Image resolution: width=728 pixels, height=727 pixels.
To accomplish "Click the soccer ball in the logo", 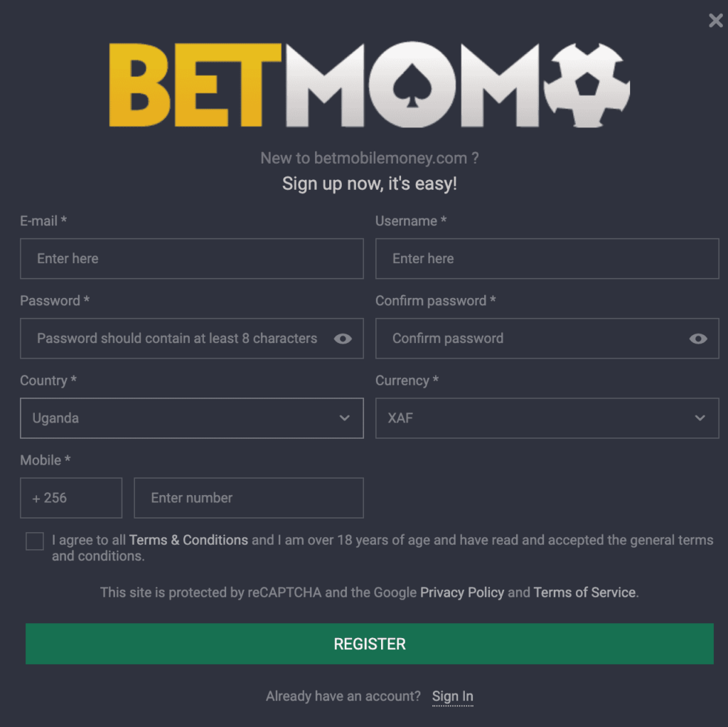I will pyautogui.click(x=587, y=85).
